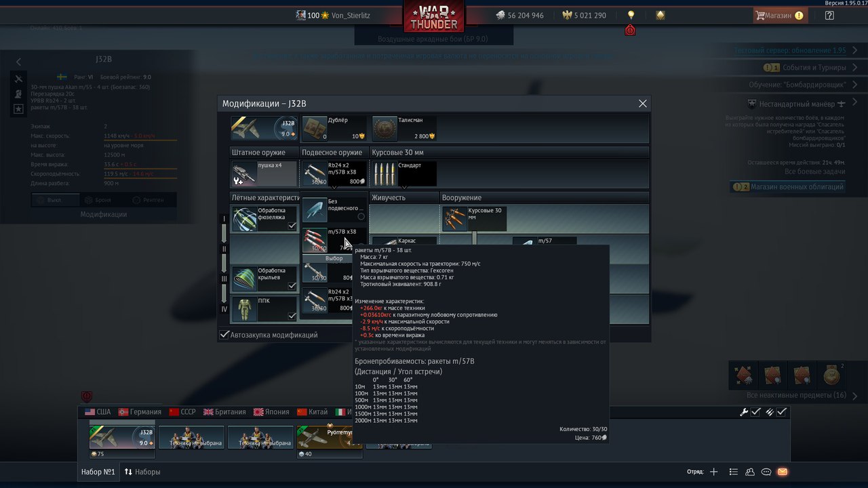
Task: Add squad member with the plus icon
Action: (x=713, y=472)
